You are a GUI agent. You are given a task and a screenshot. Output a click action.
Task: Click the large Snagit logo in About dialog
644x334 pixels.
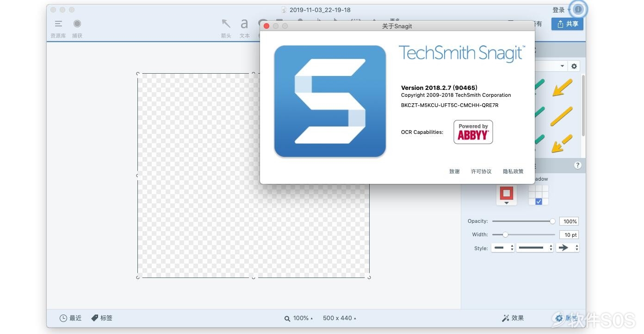[330, 101]
